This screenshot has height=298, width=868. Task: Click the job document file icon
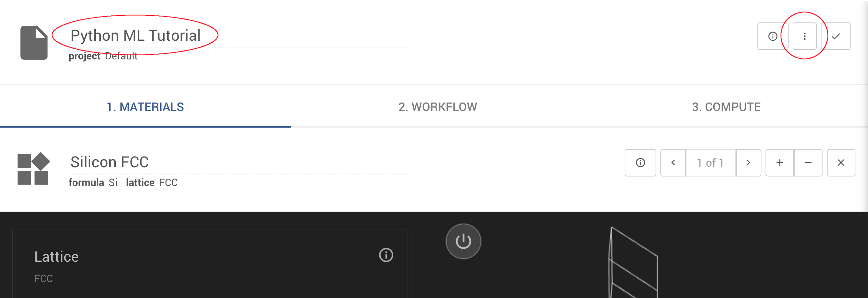(34, 43)
